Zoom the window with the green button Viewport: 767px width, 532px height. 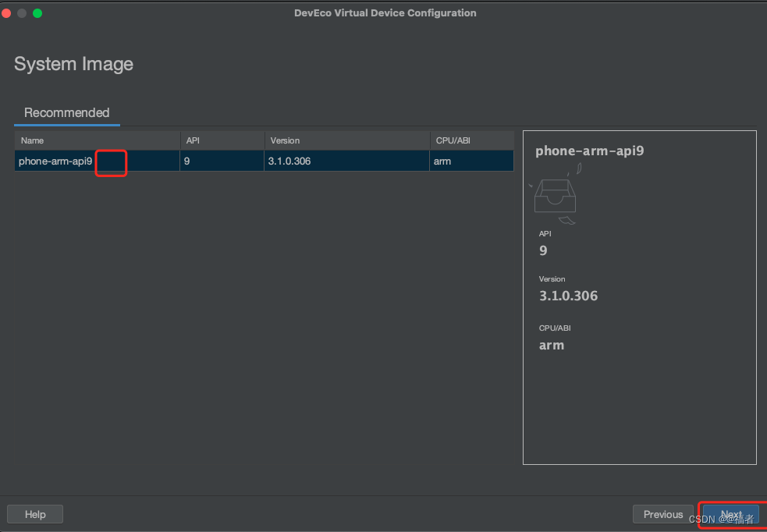click(x=37, y=13)
